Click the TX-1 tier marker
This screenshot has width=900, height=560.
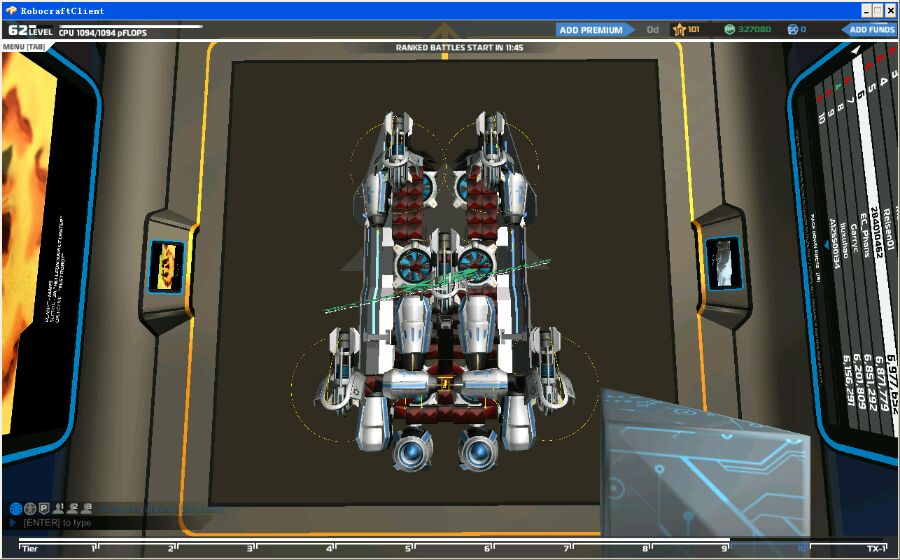click(x=876, y=549)
